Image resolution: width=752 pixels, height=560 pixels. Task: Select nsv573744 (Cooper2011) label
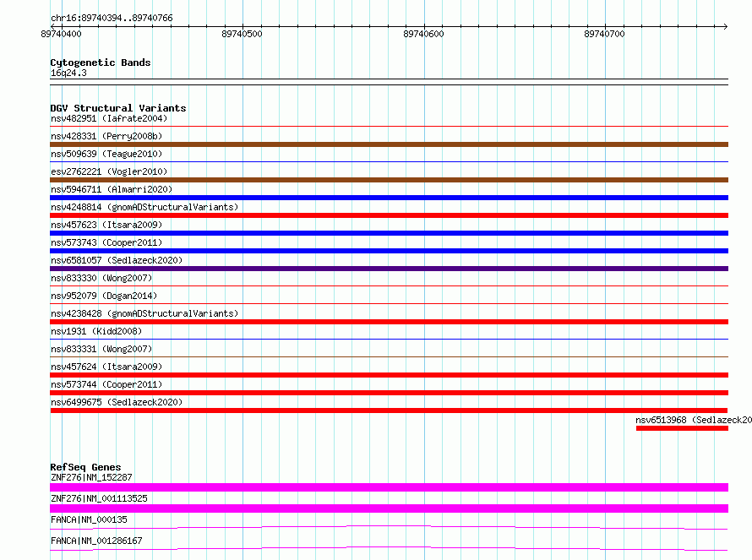click(x=106, y=384)
